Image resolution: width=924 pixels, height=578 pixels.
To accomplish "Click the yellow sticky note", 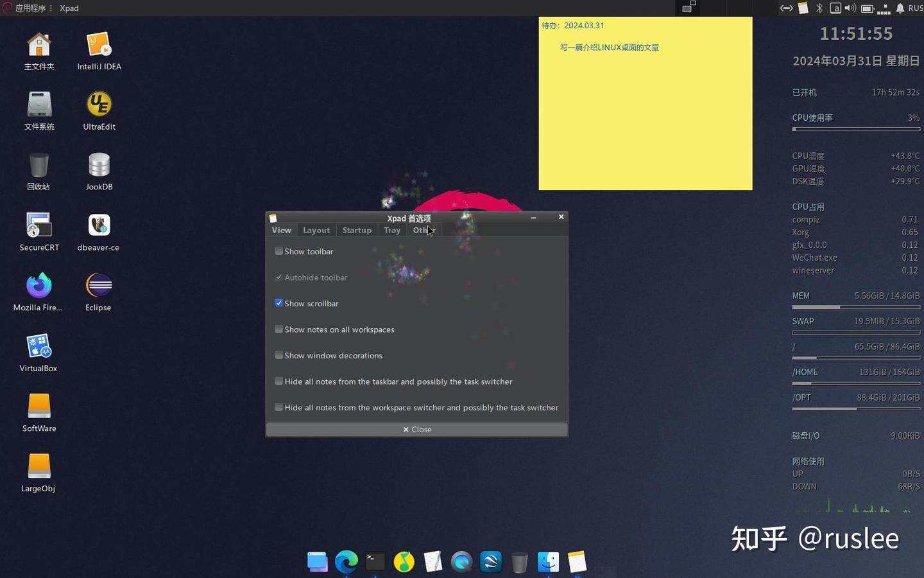I will point(645,103).
